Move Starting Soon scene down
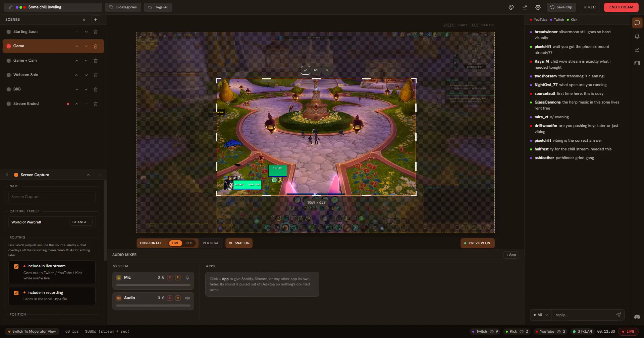This screenshot has width=644, height=338. (x=86, y=32)
